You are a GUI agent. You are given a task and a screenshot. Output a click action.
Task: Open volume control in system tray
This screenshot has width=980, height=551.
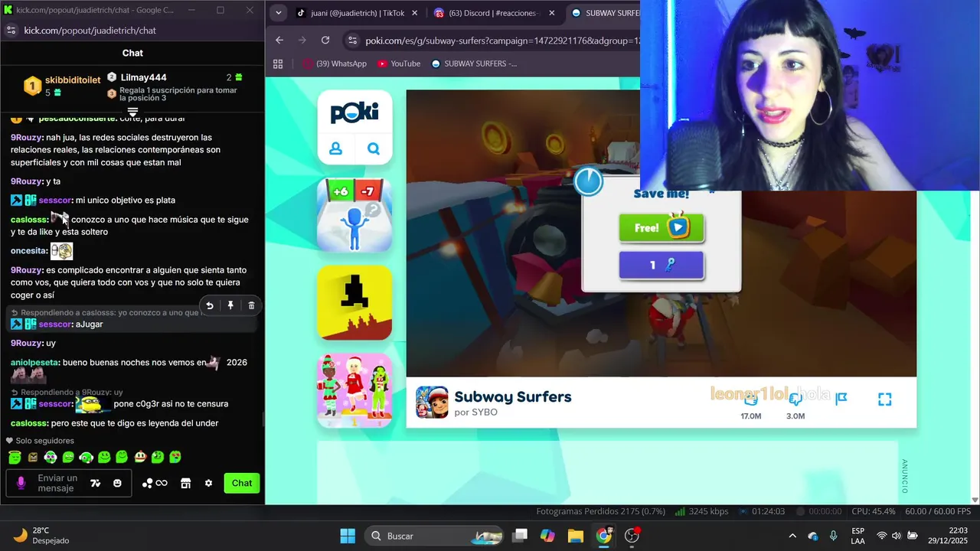coord(897,536)
